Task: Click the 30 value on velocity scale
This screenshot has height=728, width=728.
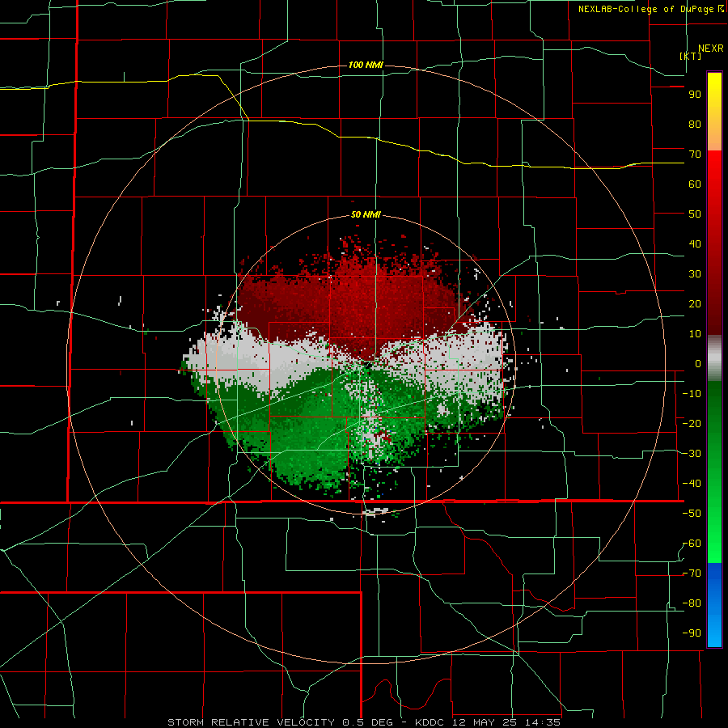Action: point(695,274)
